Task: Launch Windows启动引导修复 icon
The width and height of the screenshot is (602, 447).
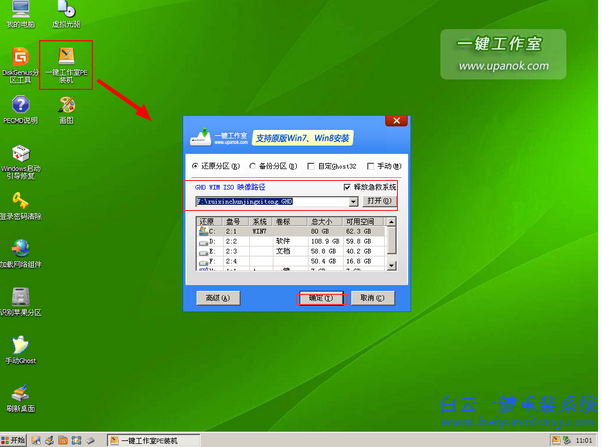Action: point(21,155)
